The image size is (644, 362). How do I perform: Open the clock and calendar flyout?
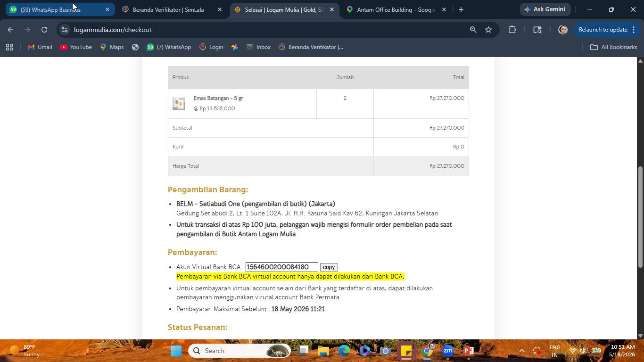[623, 351]
